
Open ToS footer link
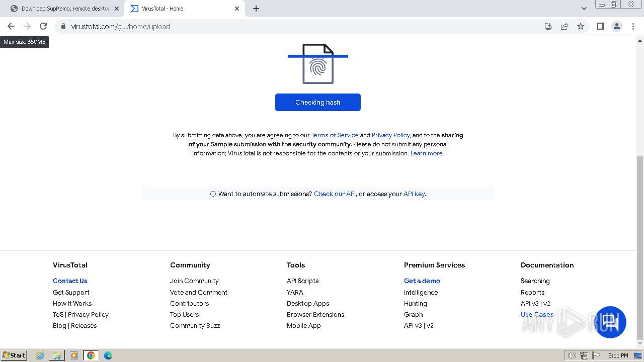(x=58, y=314)
